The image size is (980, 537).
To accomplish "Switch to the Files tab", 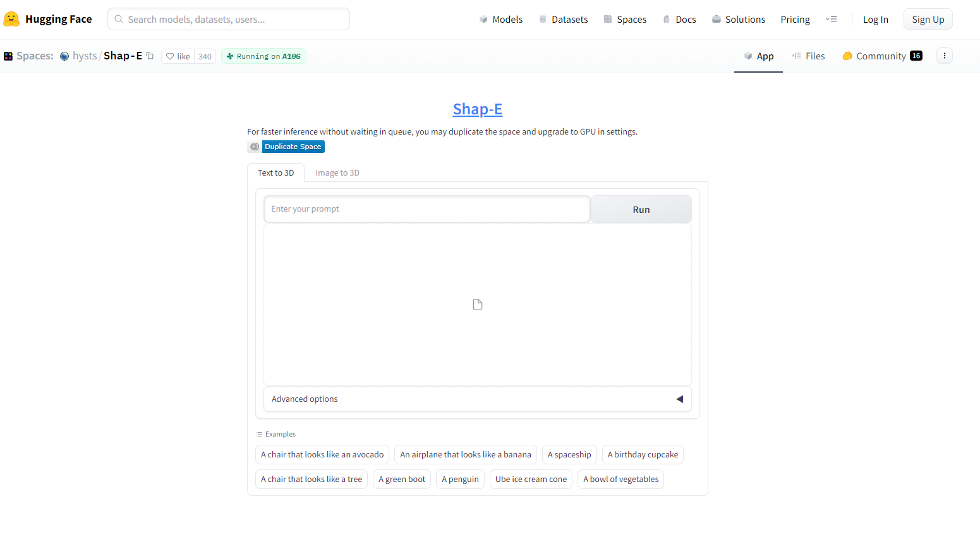I will [809, 56].
